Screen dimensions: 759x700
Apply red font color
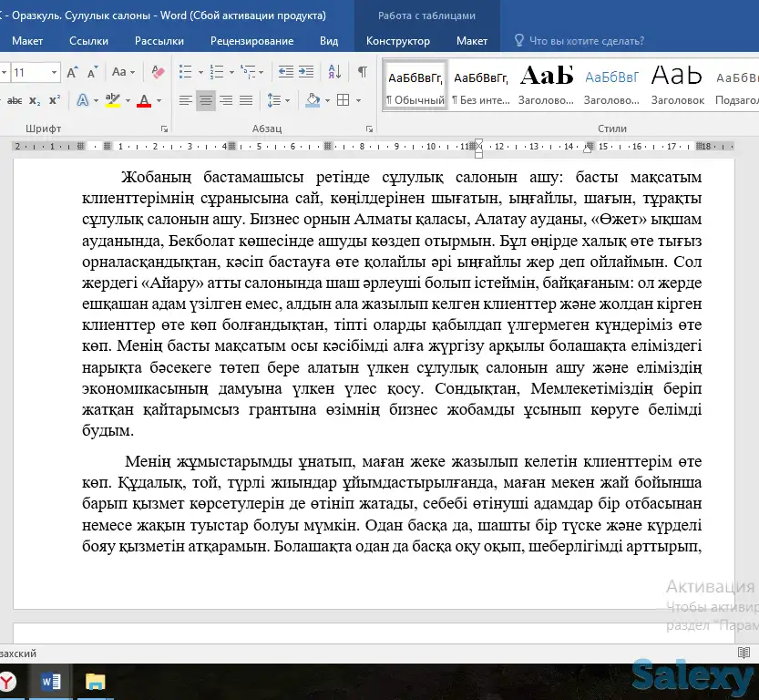[x=143, y=100]
